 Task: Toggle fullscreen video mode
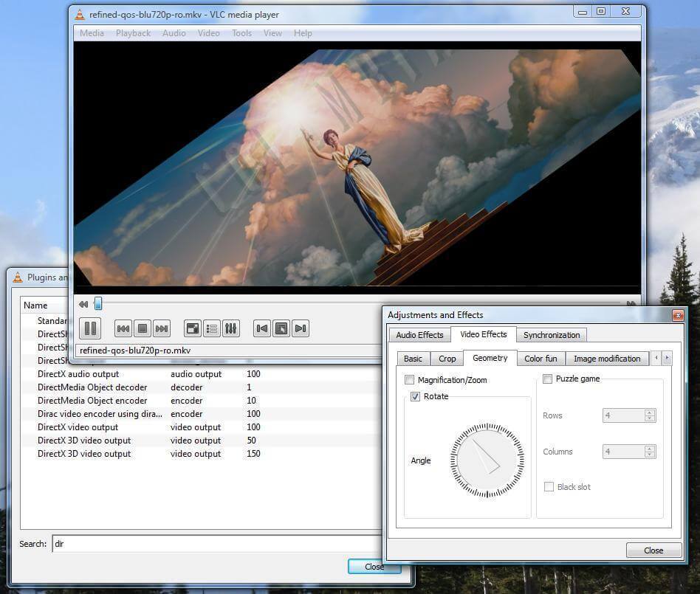[192, 328]
